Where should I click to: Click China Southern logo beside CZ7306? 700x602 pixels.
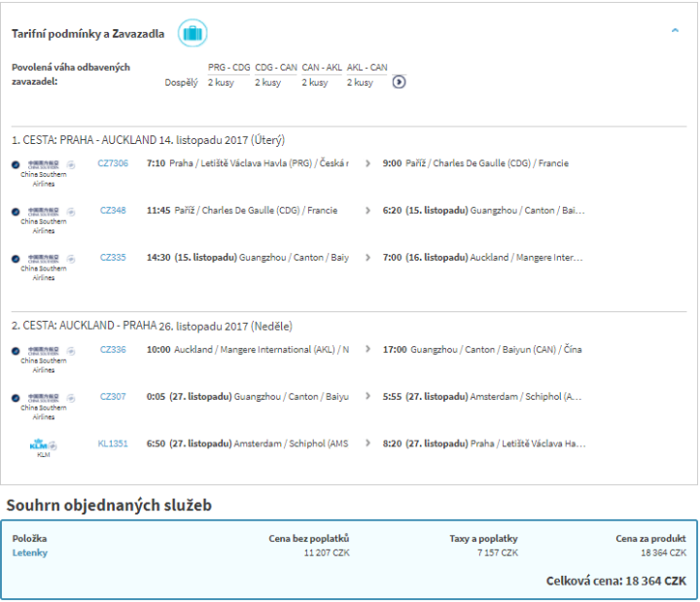tap(43, 165)
